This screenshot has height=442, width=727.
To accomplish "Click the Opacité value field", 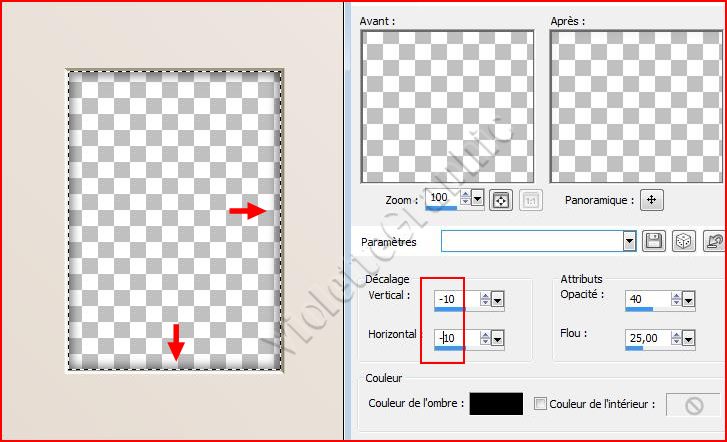I will tap(647, 298).
